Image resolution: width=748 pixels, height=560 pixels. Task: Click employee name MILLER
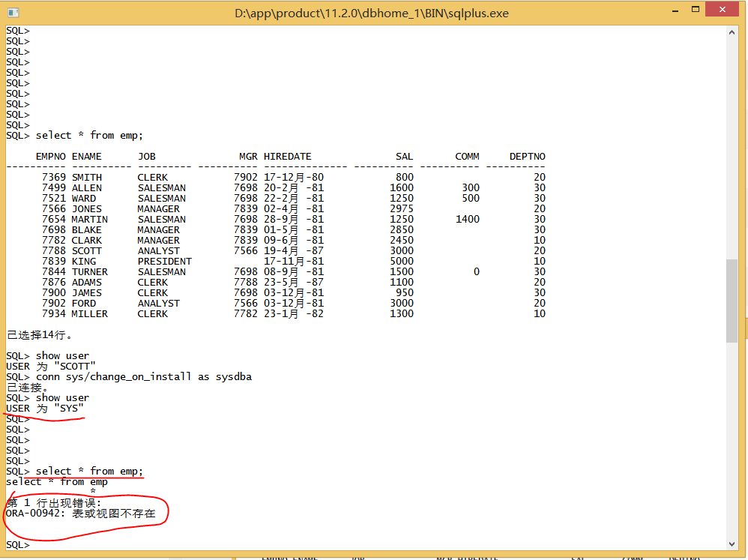(90, 314)
